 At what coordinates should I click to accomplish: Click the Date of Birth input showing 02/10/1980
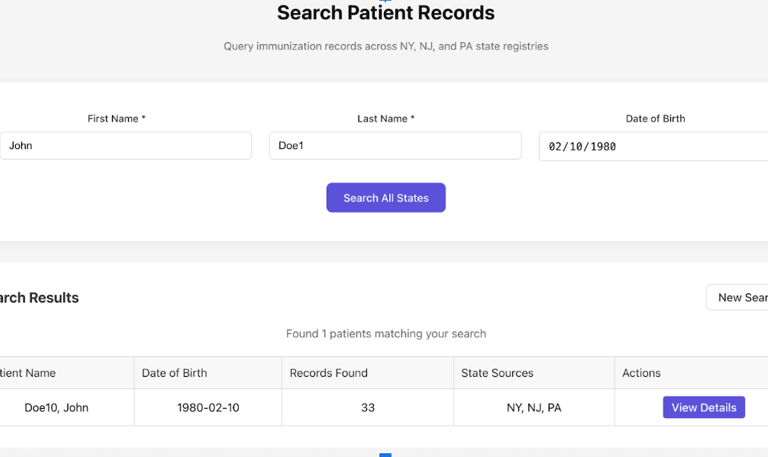coord(655,146)
